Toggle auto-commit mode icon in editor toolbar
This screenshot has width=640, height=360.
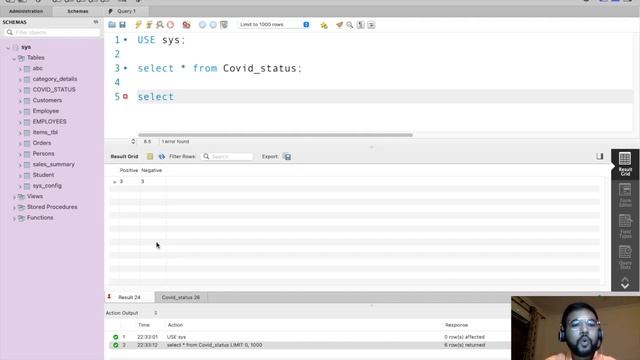coord(224,25)
